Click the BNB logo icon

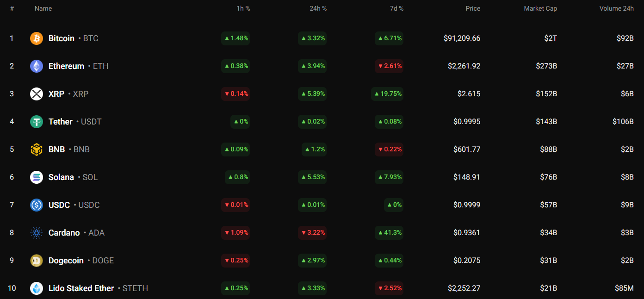click(37, 149)
